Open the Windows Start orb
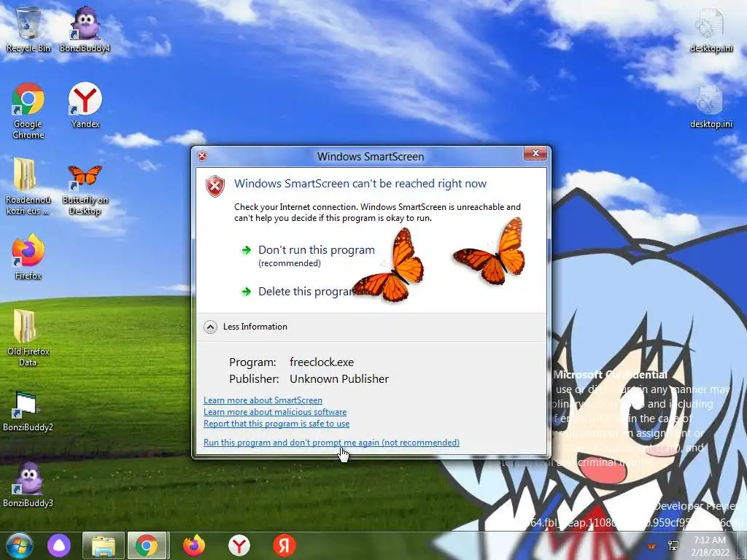This screenshot has height=560, width=747. (19, 545)
